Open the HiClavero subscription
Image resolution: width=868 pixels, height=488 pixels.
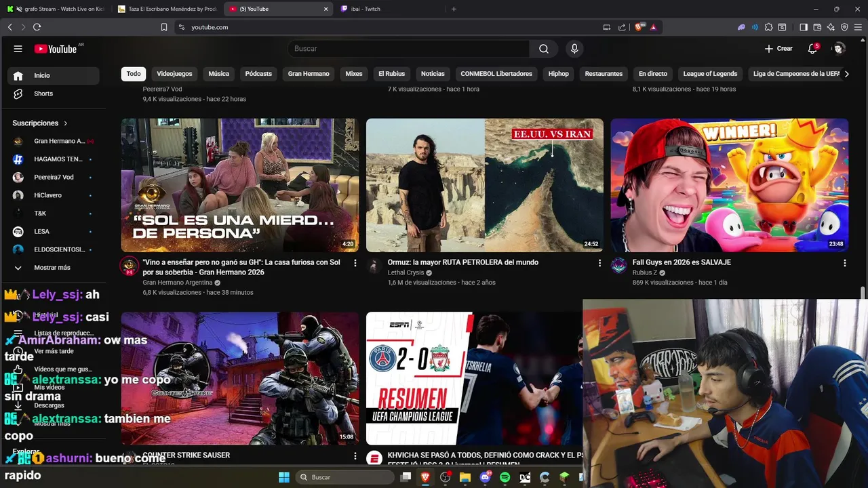pos(53,195)
